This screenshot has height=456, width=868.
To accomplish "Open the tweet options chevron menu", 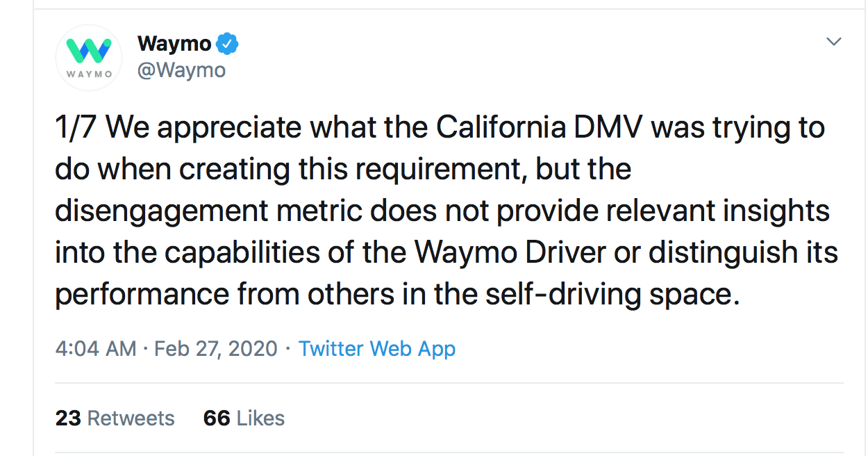I will coord(833,42).
